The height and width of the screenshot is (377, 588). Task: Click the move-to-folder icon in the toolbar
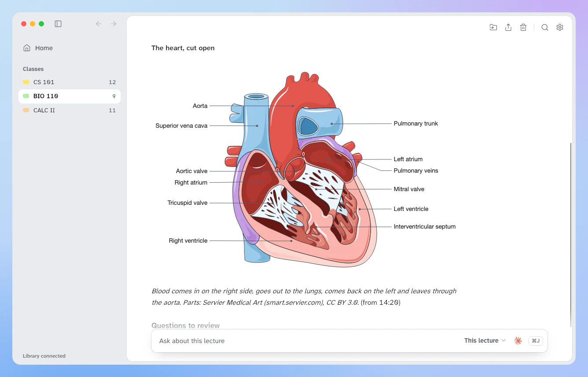[x=493, y=27]
